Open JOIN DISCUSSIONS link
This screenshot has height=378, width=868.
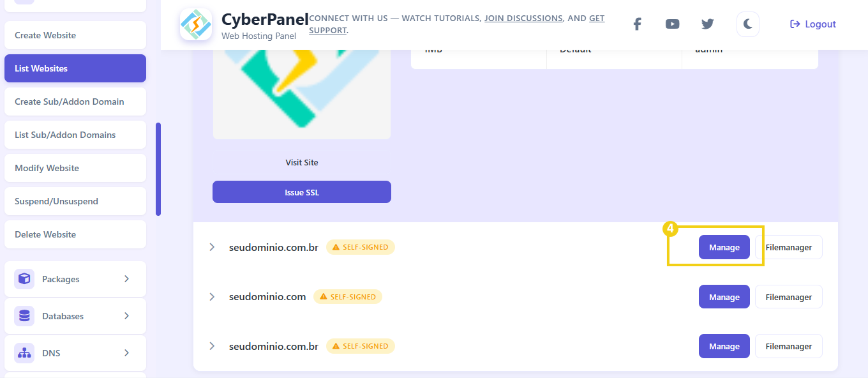(x=523, y=18)
